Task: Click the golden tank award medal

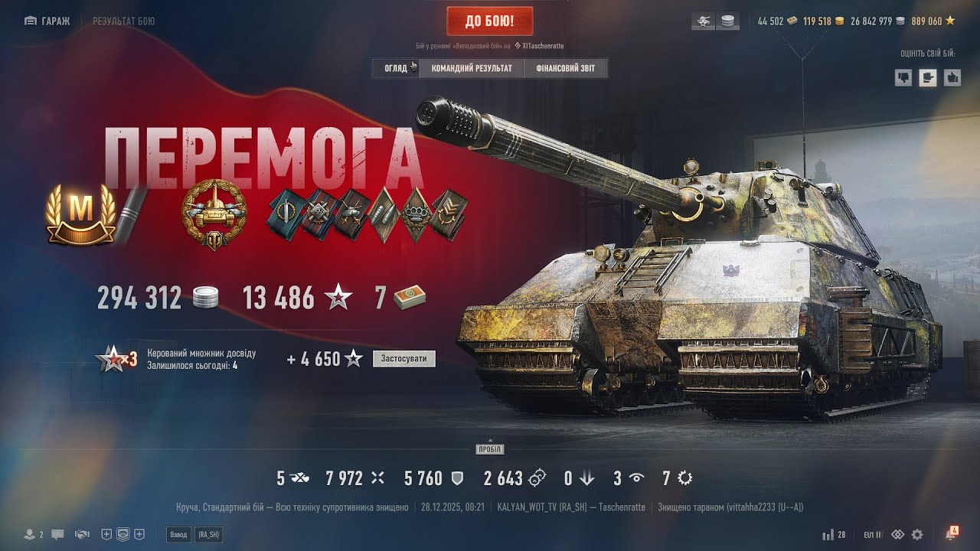Action: 209,214
